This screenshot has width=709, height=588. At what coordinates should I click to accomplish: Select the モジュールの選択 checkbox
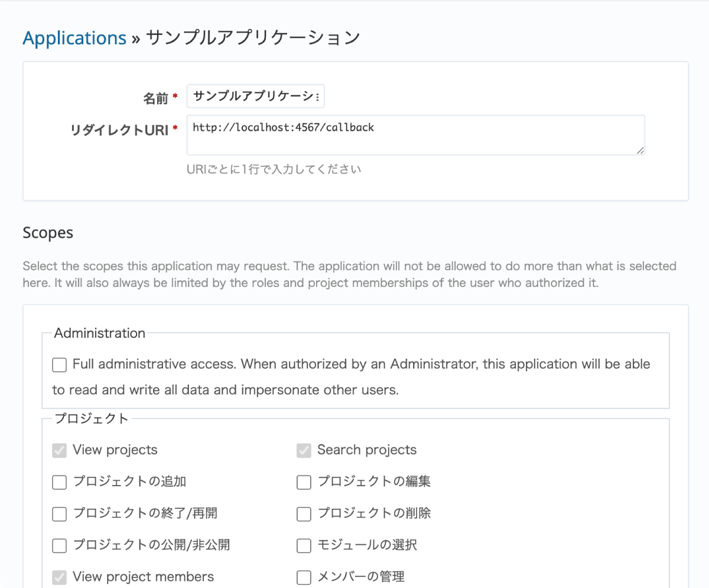point(304,545)
